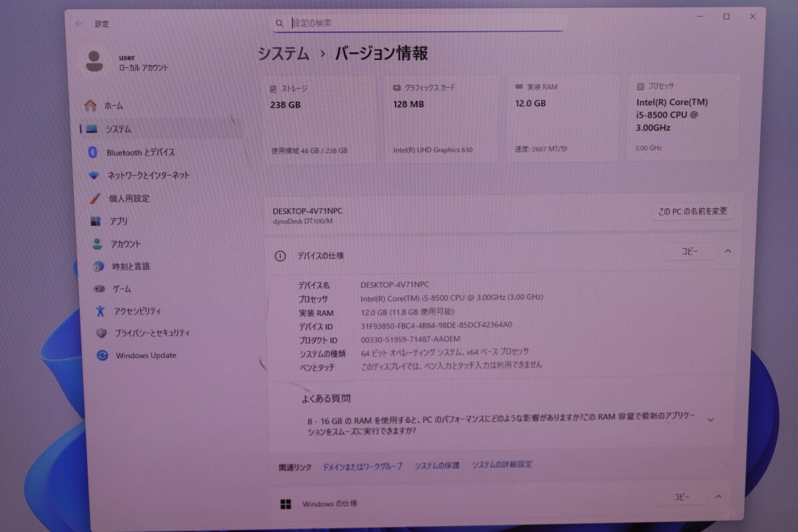Click プロダクト ID value 00330-51959-71487-AAOEM

[x=410, y=339]
